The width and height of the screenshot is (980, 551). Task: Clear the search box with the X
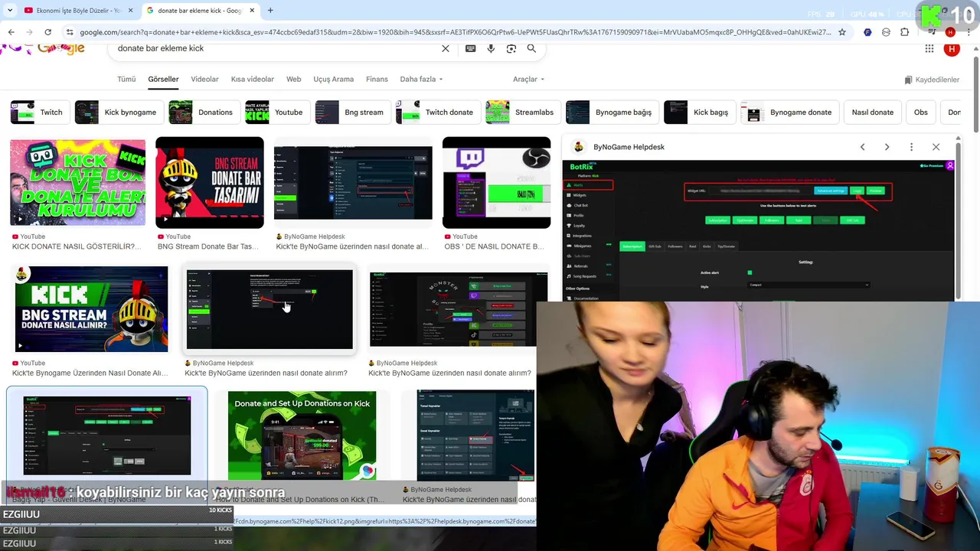pos(446,48)
